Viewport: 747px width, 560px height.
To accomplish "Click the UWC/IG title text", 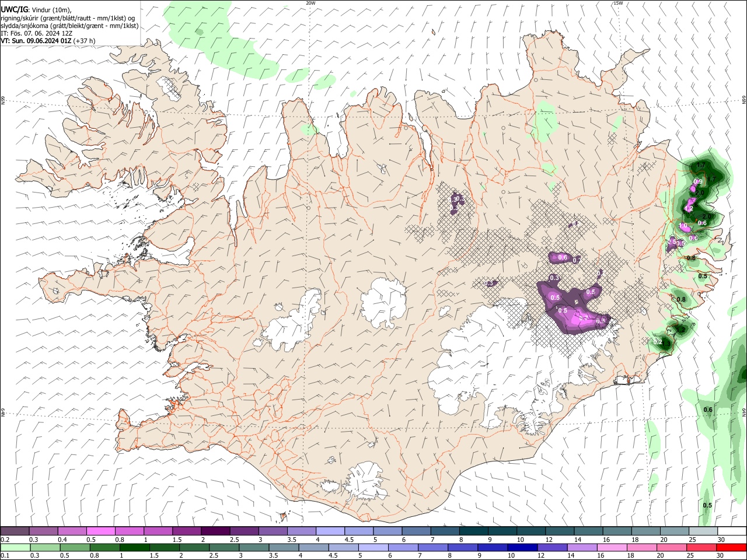I will point(13,10).
